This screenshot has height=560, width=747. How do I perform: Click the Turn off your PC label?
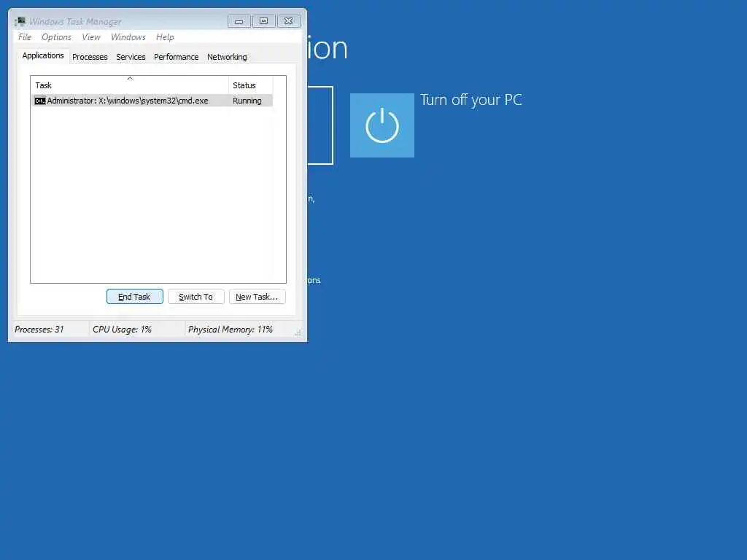[x=471, y=100]
